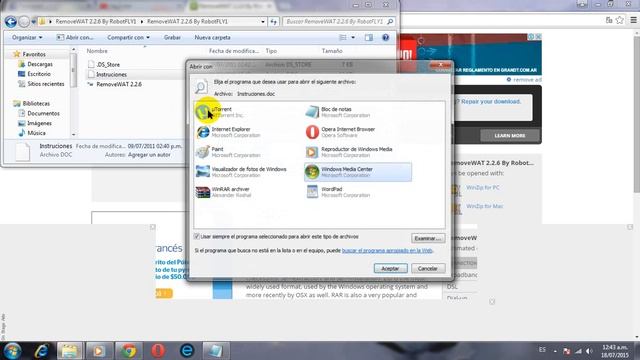Open Descargas in navigation pane

pos(40,64)
